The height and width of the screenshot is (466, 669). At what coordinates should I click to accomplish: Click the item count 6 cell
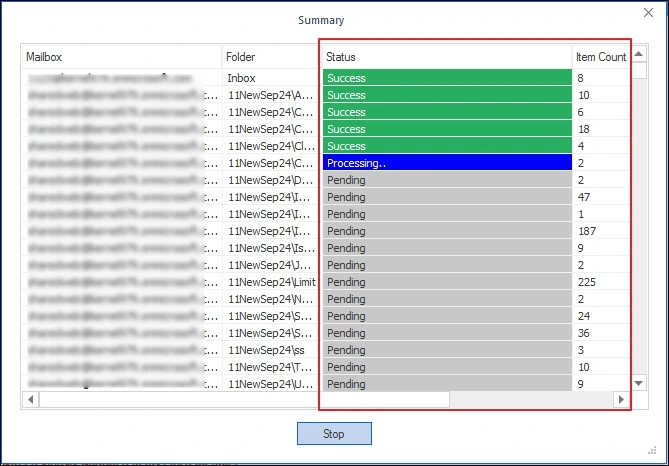coord(601,112)
